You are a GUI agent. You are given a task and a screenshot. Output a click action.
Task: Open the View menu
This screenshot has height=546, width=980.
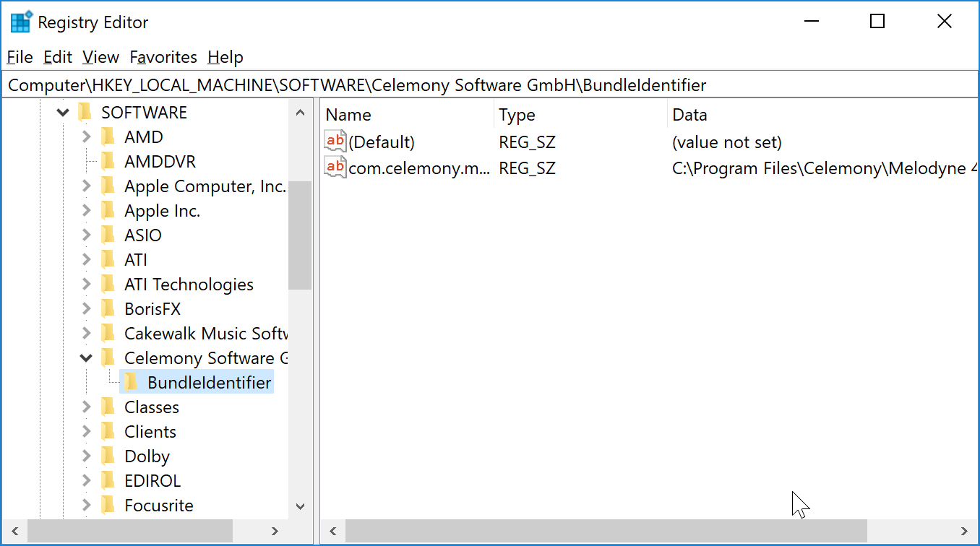pyautogui.click(x=100, y=57)
